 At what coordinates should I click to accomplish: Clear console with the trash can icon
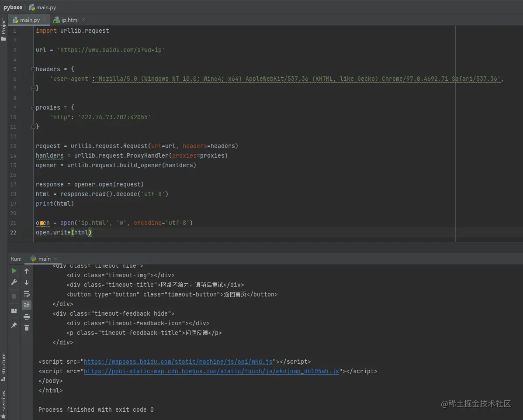(x=27, y=328)
